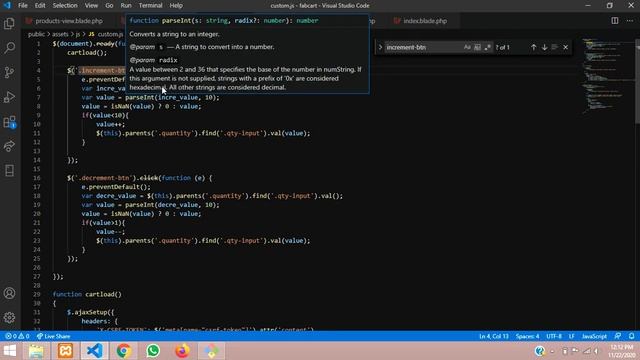Open the bottom-most view icon above Accounts
Viewport: 640px width, 360px height.
[9, 171]
